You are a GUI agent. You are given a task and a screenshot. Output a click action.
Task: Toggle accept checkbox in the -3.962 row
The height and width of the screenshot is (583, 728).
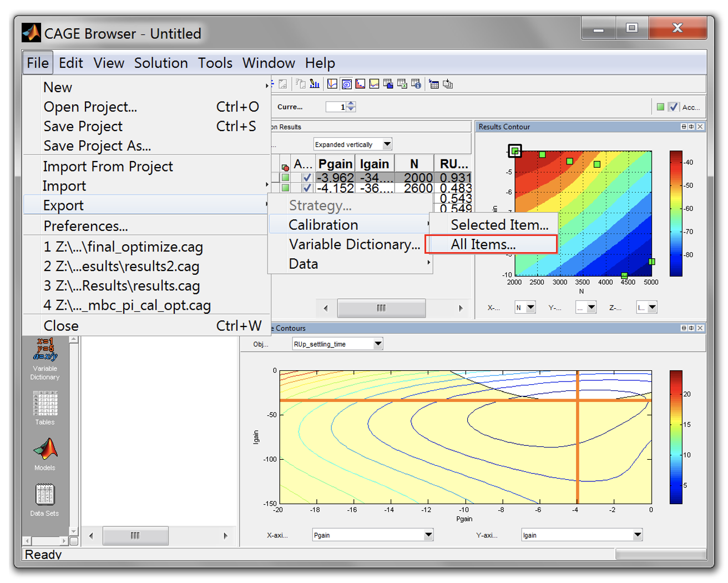(x=307, y=178)
